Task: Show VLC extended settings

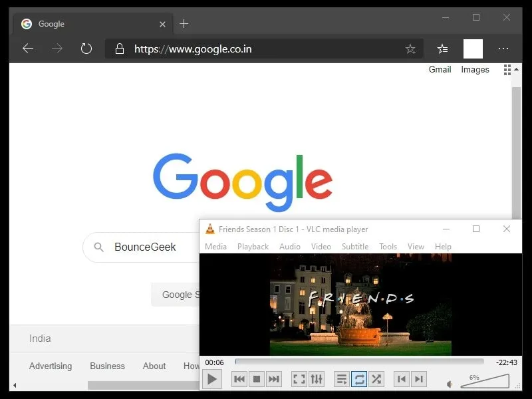Action: tap(317, 379)
